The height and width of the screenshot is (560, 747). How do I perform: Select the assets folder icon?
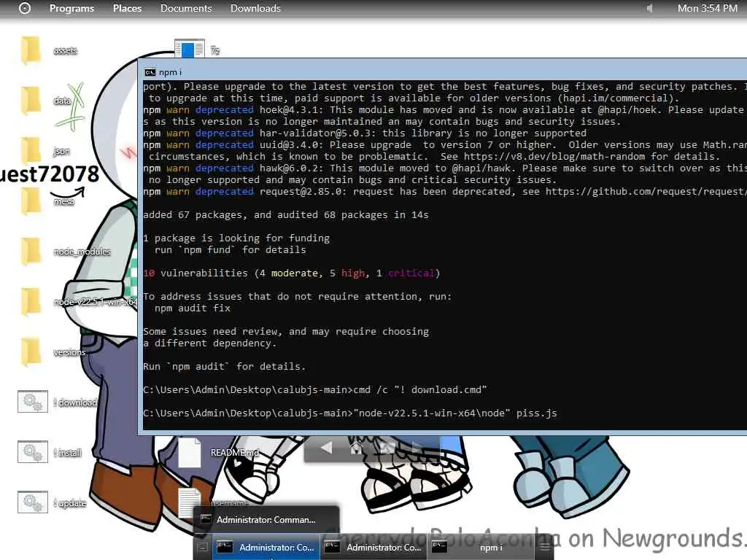[x=31, y=50]
